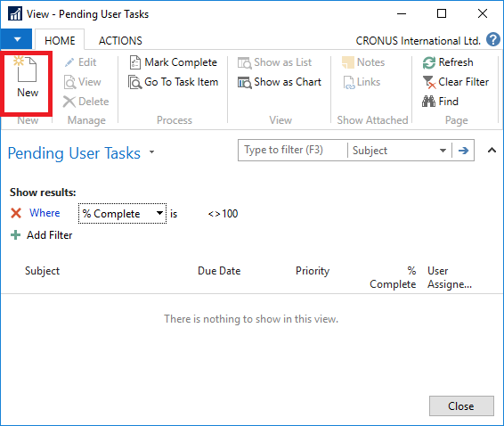This screenshot has width=504, height=426.
Task: Click the green plus Add Filter
Action: coord(15,235)
